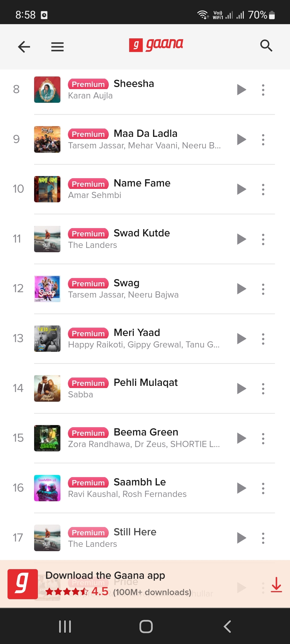The height and width of the screenshot is (644, 290).
Task: Open more options for Swad Kutde
Action: pyautogui.click(x=263, y=239)
